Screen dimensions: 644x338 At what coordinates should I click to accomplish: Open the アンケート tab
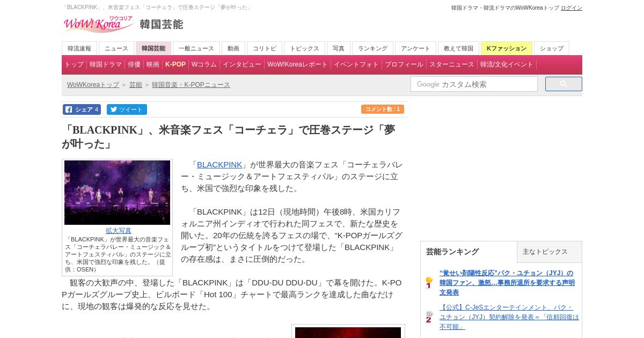(416, 48)
